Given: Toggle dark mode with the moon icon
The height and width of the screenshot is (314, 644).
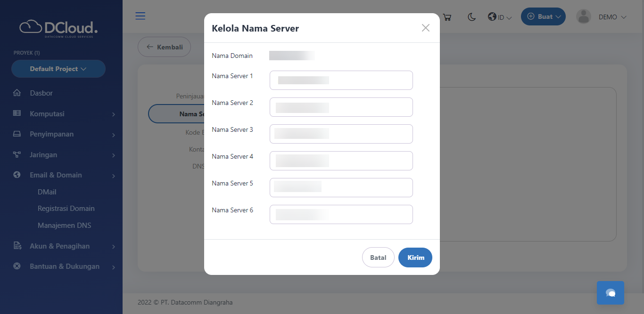Looking at the screenshot, I should [x=471, y=16].
